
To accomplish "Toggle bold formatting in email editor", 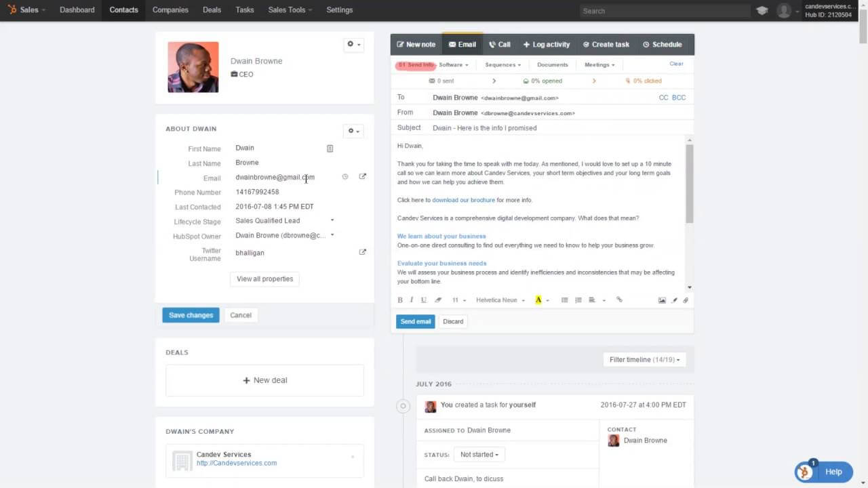I will pyautogui.click(x=400, y=300).
